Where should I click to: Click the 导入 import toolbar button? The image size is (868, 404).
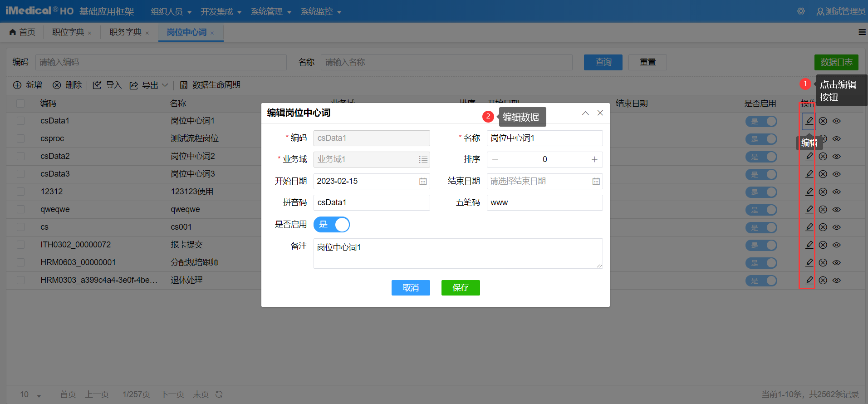pos(107,85)
